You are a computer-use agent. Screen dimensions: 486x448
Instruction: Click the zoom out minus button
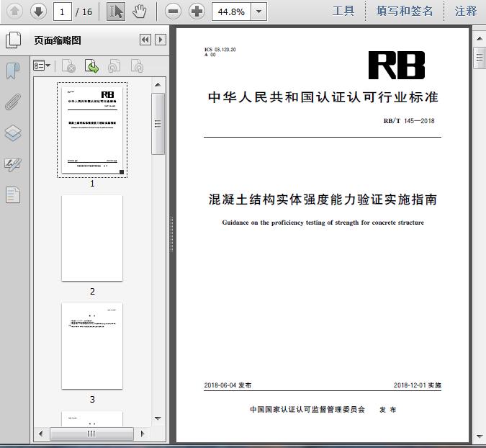click(x=172, y=11)
